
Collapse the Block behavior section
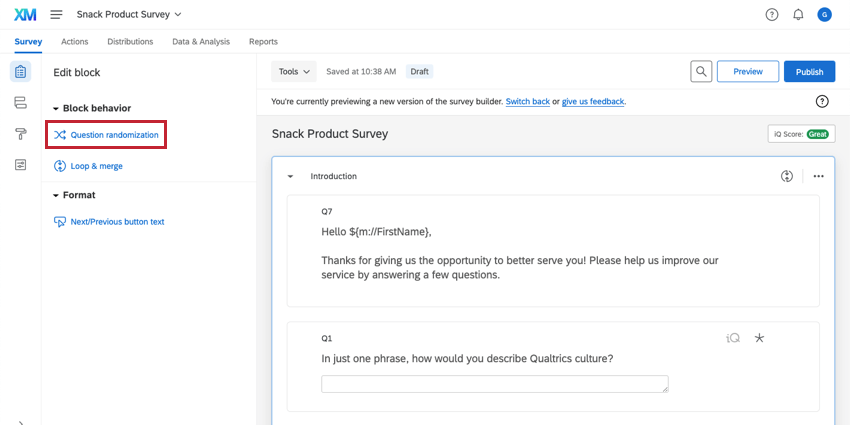click(57, 108)
